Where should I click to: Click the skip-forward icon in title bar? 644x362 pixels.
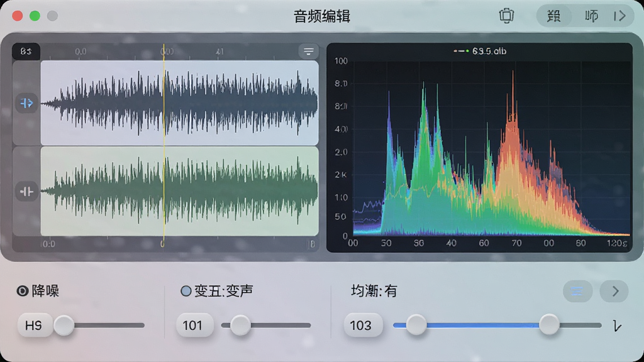coord(619,16)
